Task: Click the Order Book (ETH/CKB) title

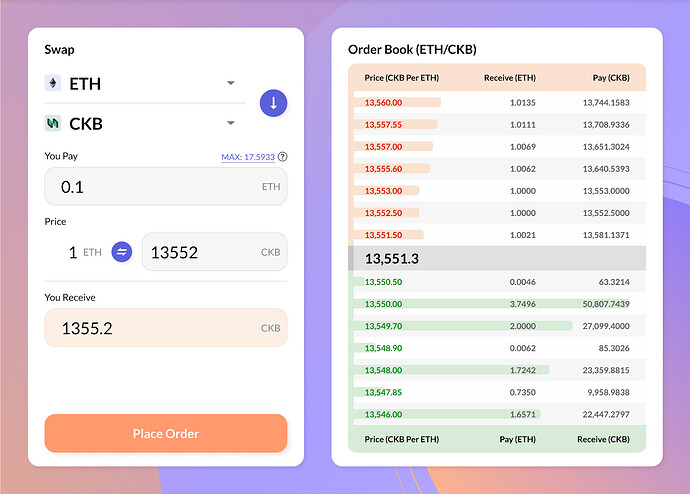Action: point(412,49)
